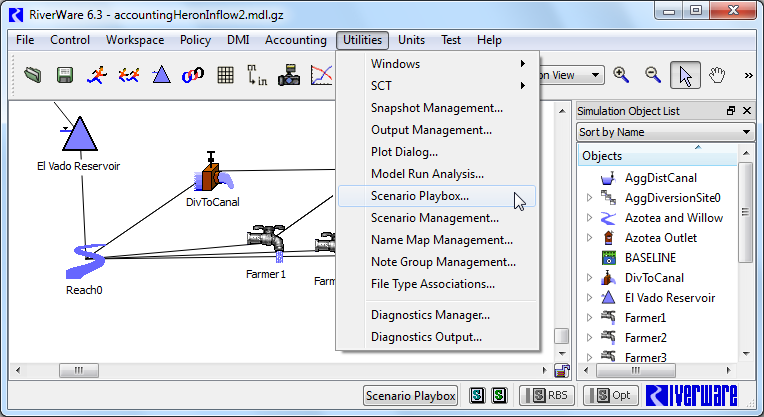Image resolution: width=764 pixels, height=417 pixels.
Task: Click the chain links toolbar icon
Action: pos(193,75)
